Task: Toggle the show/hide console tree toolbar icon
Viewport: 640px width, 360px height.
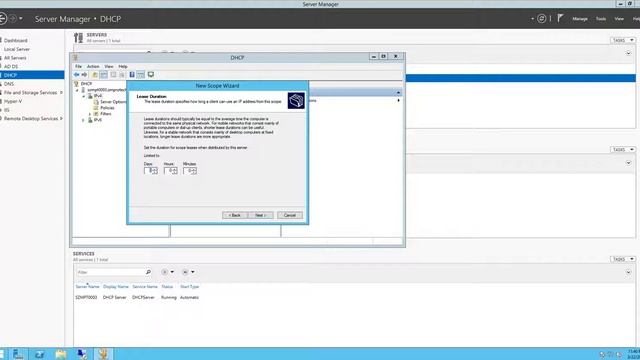Action: [x=104, y=75]
